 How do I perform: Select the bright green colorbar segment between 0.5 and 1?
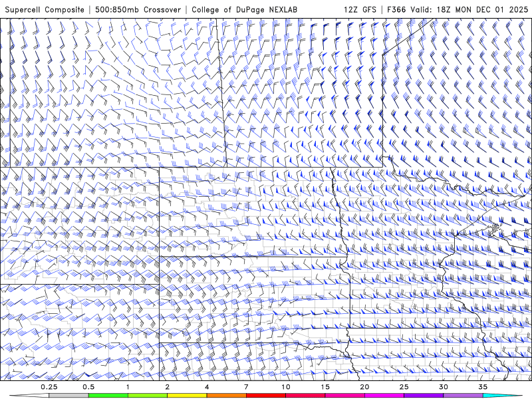[x=108, y=396]
